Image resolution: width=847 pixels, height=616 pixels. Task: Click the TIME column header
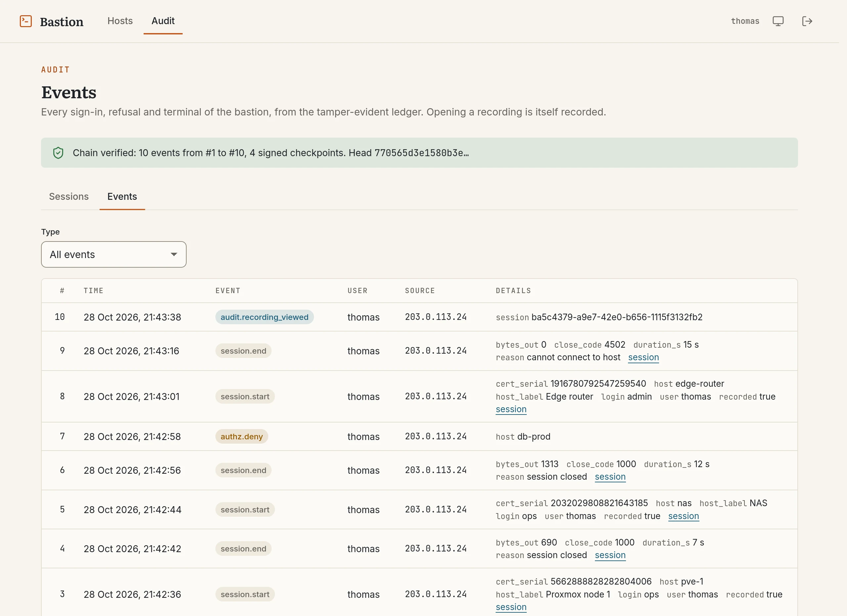tap(93, 290)
